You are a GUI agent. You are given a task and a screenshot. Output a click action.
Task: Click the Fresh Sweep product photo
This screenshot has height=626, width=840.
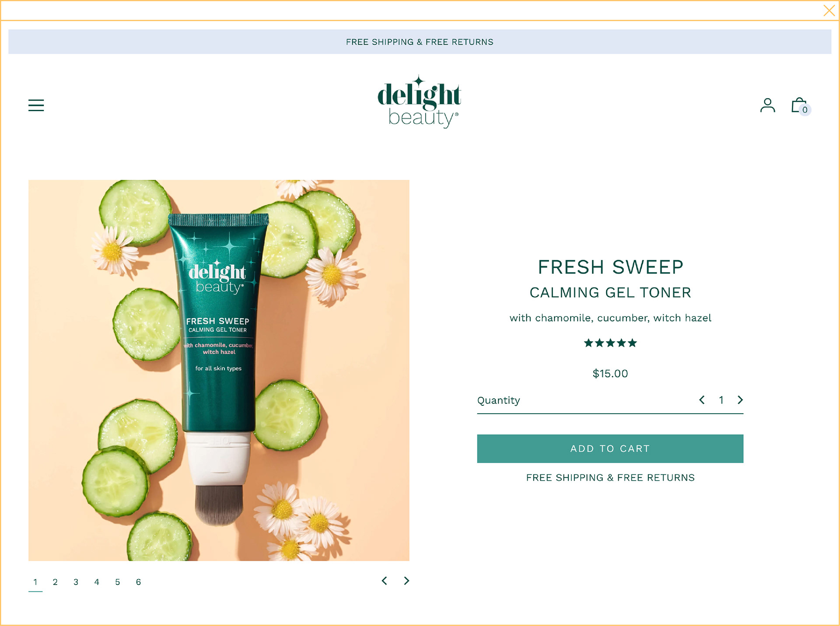point(219,370)
